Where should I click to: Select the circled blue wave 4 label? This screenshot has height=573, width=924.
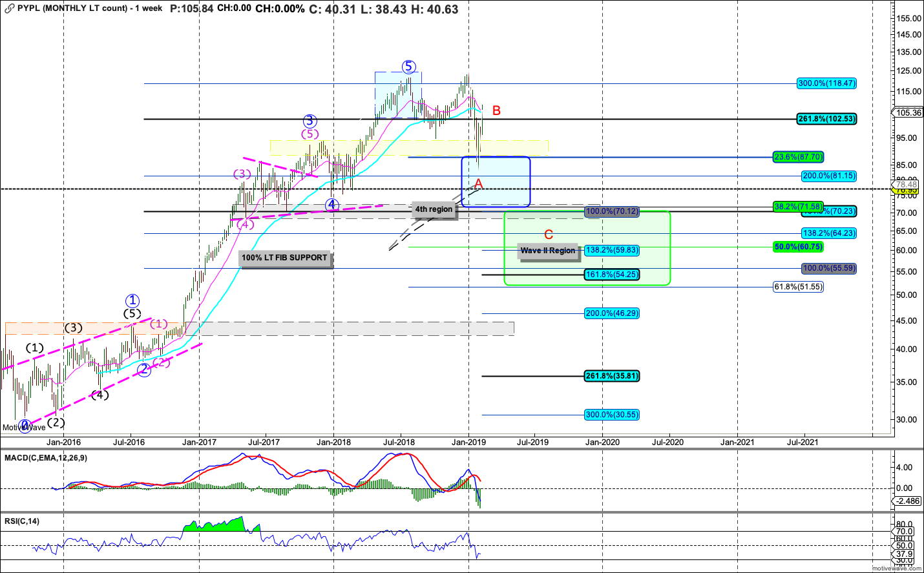pos(331,205)
